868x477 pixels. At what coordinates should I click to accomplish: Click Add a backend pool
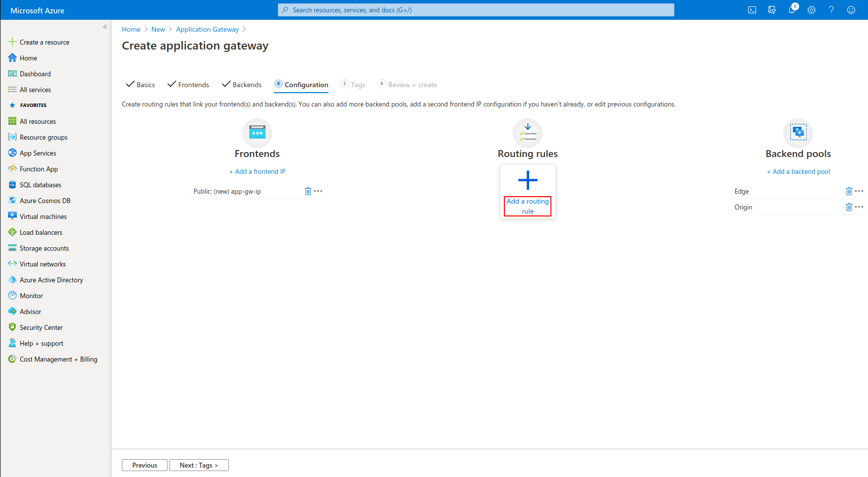[799, 171]
